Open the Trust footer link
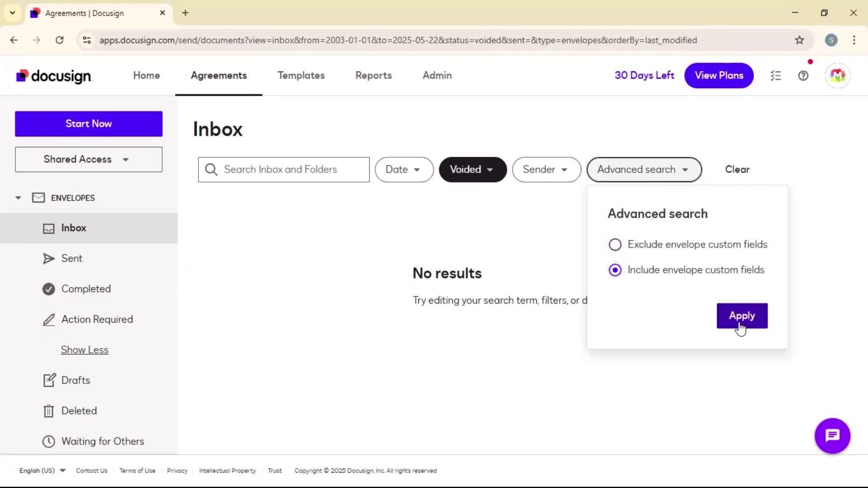The image size is (868, 488). coord(275,470)
